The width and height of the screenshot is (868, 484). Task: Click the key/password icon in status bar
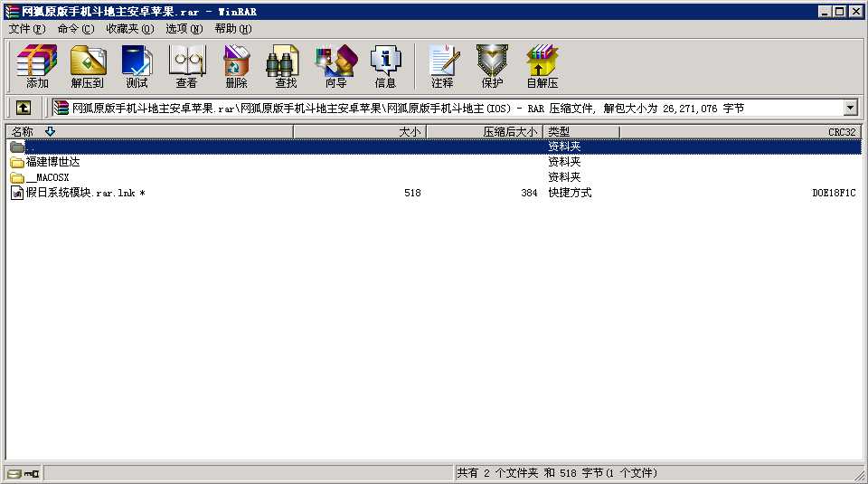[x=32, y=473]
